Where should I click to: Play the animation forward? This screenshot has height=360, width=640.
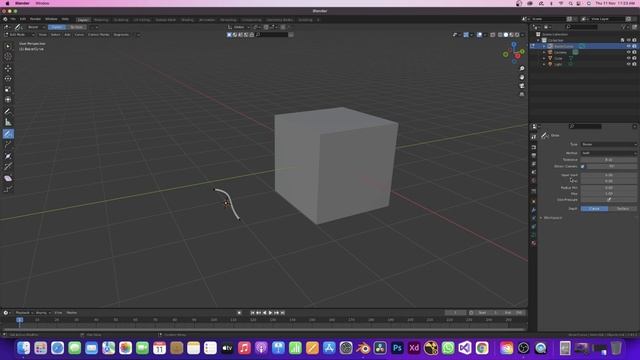coord(270,313)
